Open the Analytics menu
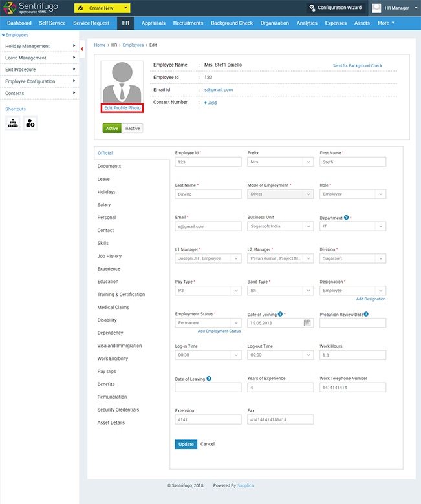Screen dimensions: 421x504 coord(307,23)
